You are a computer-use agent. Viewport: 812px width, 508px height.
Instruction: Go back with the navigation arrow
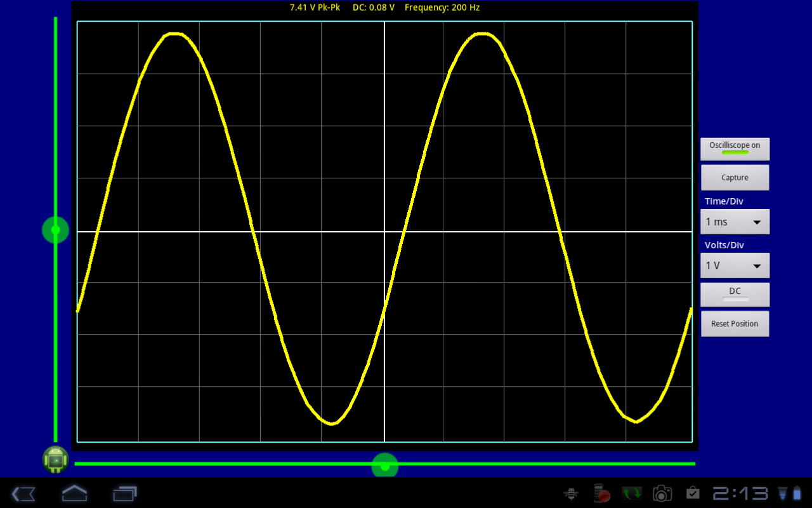coord(23,493)
